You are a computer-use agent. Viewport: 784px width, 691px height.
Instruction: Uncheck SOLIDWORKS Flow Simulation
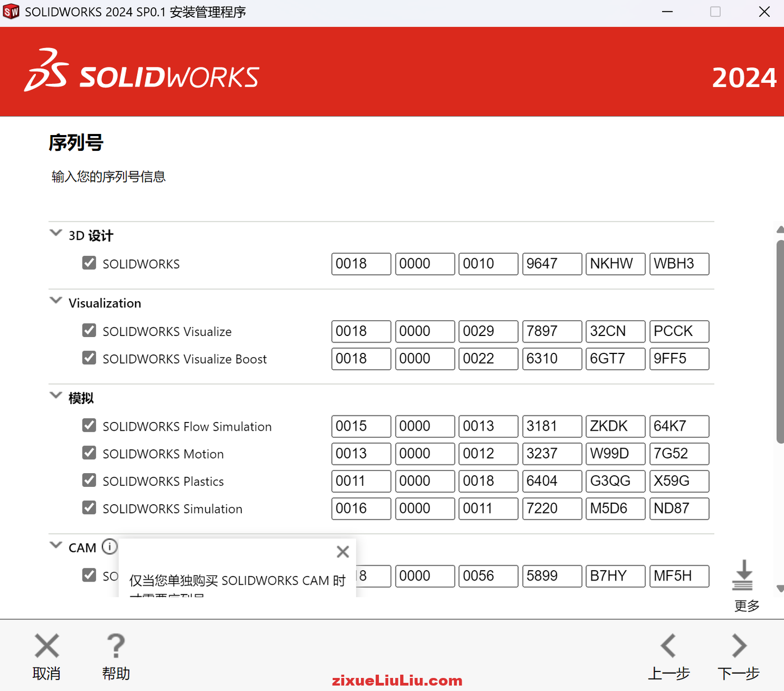89,425
